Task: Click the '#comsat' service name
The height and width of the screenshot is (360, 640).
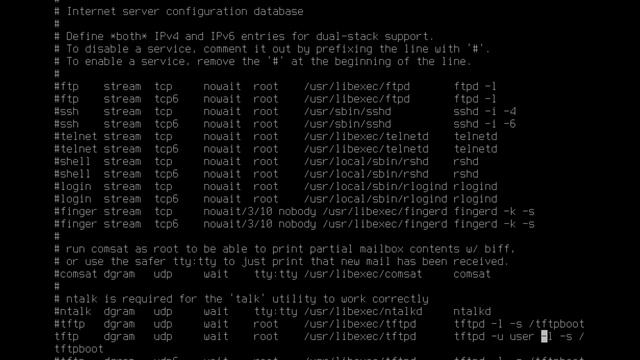Action: 76,274
